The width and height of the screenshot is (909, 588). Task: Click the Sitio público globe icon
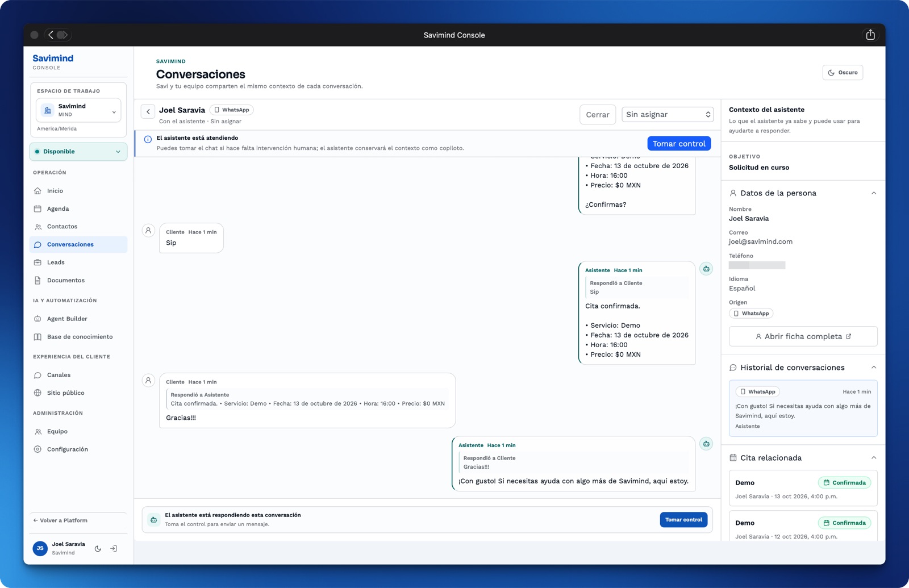point(37,393)
